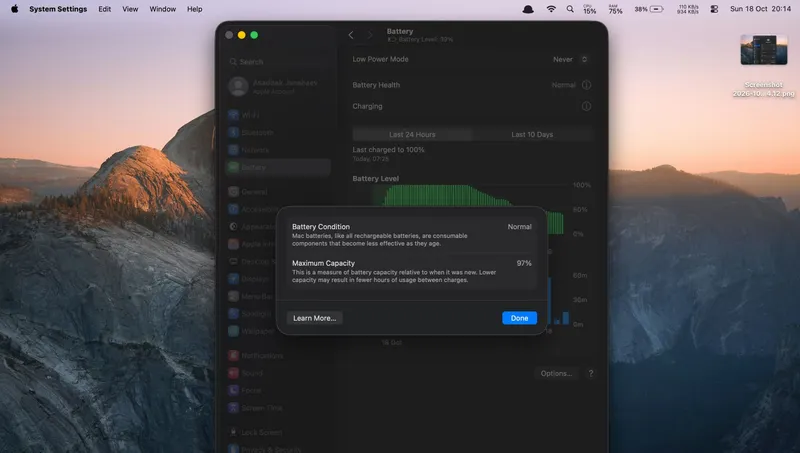This screenshot has width=800, height=453.
Task: Click the Battery Level chart heading
Action: pos(376,179)
